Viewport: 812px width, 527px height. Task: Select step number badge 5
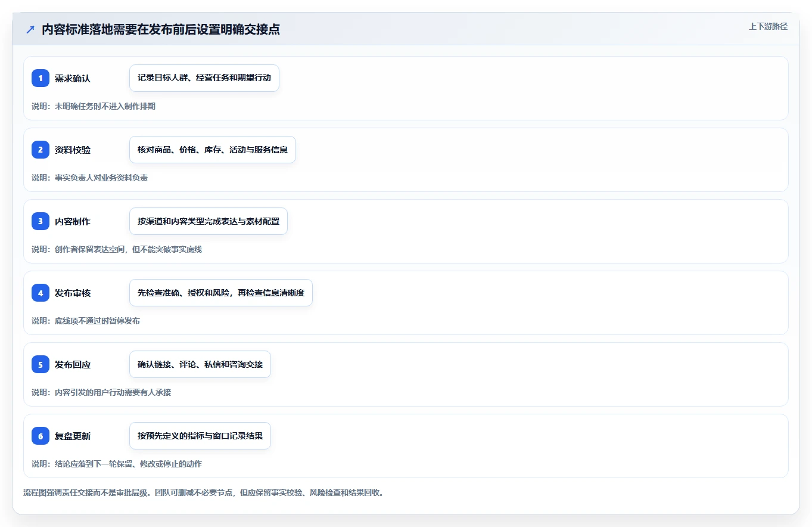(41, 364)
